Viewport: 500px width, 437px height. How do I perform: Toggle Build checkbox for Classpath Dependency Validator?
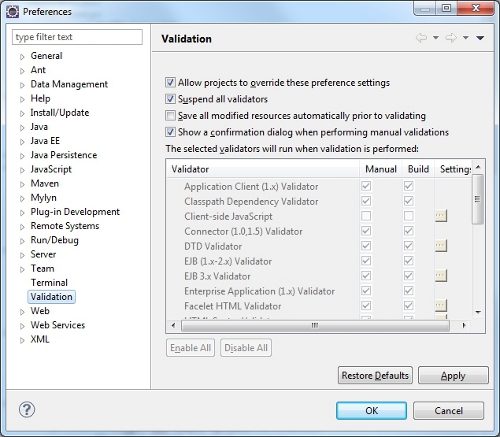coord(408,201)
